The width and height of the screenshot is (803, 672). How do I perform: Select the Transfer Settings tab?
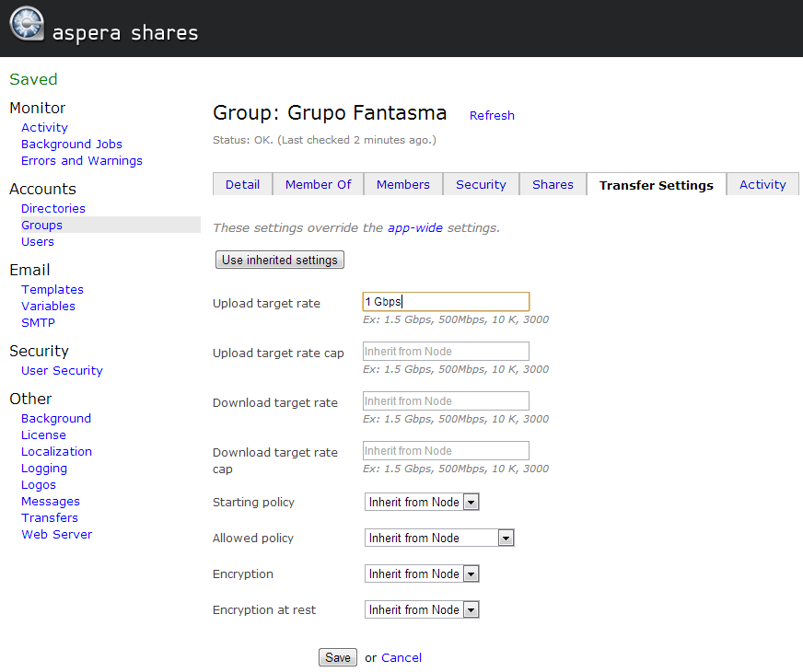click(657, 185)
